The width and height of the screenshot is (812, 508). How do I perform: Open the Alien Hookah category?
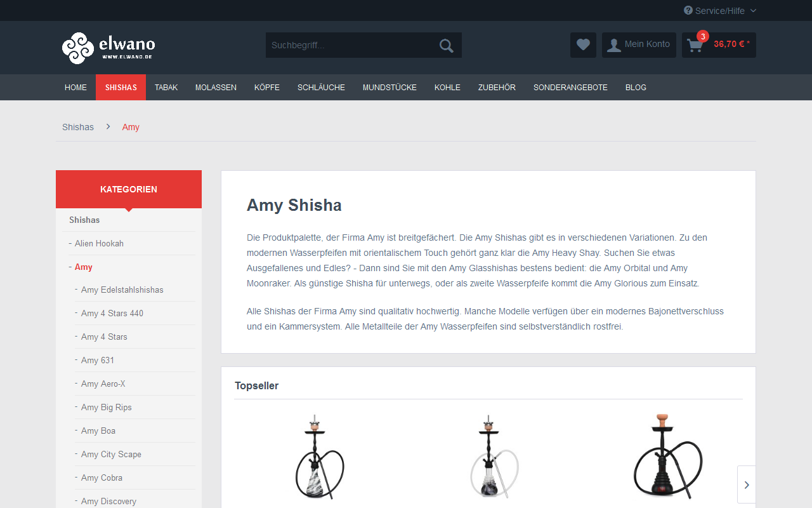coord(99,244)
